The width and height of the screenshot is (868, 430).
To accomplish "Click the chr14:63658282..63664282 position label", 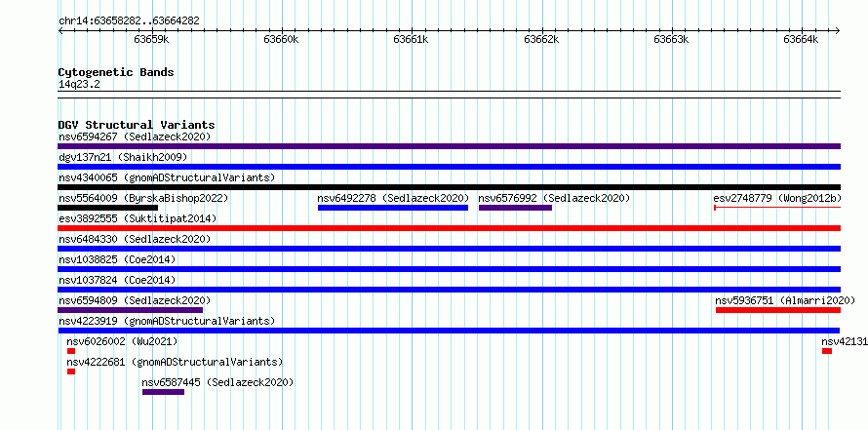I will click(129, 21).
